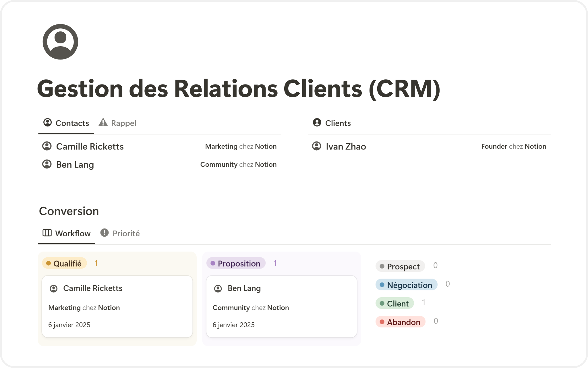This screenshot has height=368, width=588.
Task: Click person icon on Ben Lang board card
Action: click(x=218, y=288)
